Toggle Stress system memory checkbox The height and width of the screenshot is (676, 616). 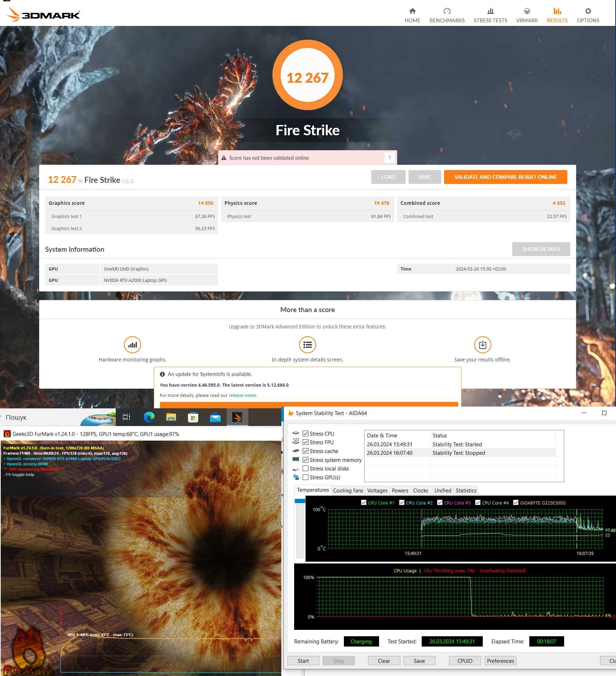pyautogui.click(x=306, y=460)
